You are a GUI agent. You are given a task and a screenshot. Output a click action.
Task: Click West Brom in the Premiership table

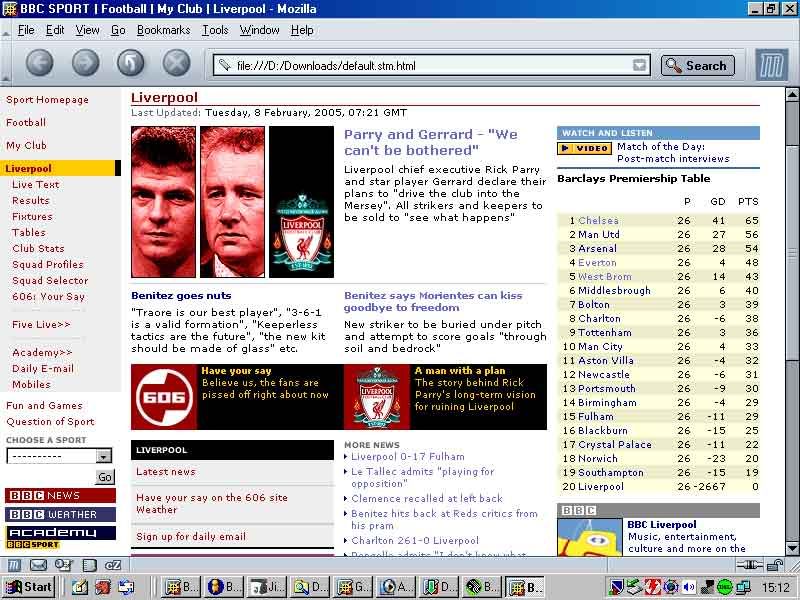point(605,277)
